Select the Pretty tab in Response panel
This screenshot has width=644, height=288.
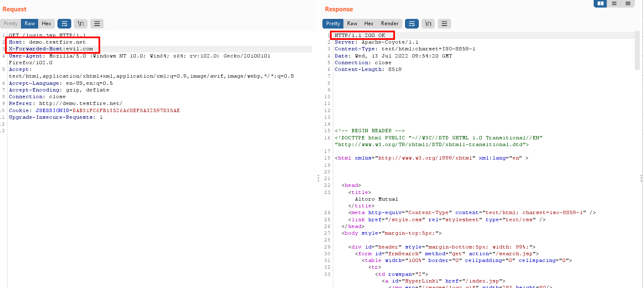[333, 24]
